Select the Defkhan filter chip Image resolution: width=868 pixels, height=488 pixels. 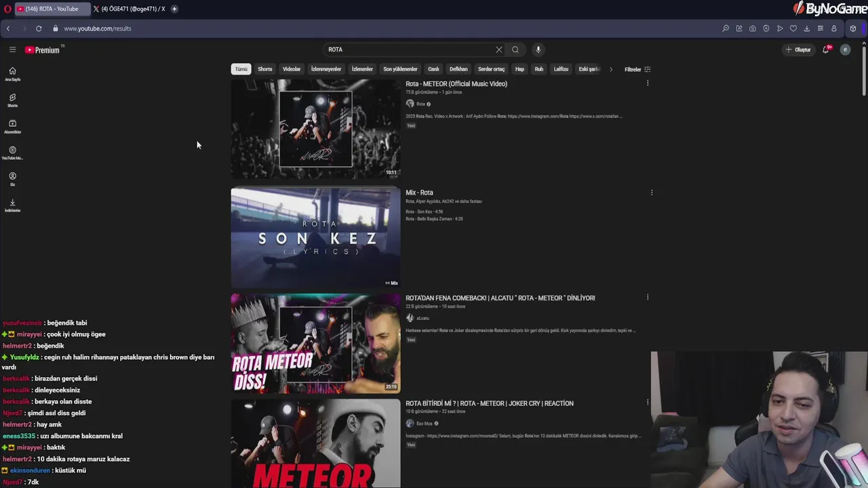point(458,69)
